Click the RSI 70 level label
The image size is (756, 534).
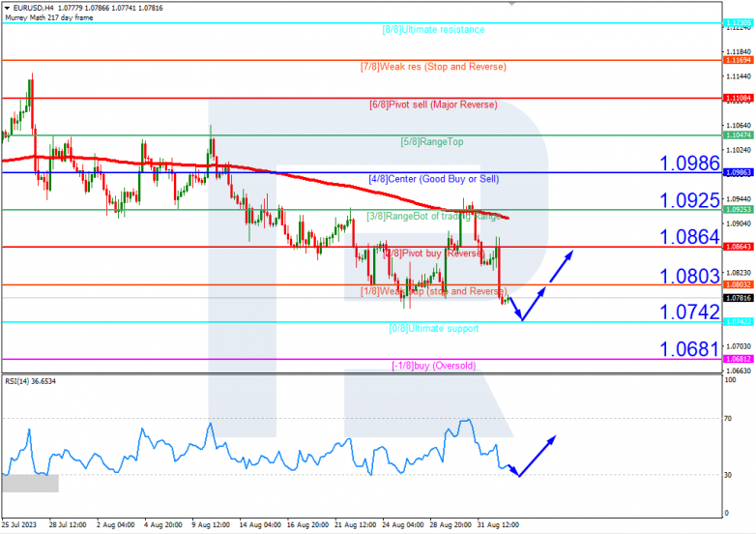[x=728, y=418]
